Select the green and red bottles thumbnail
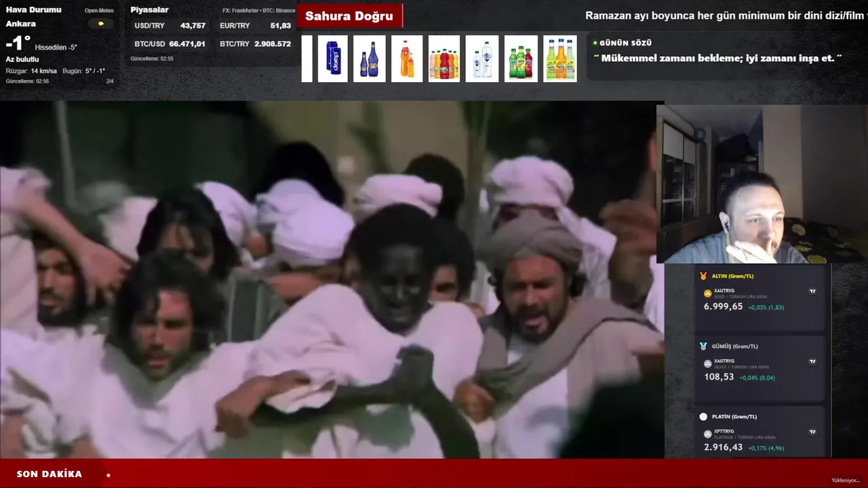 click(521, 59)
